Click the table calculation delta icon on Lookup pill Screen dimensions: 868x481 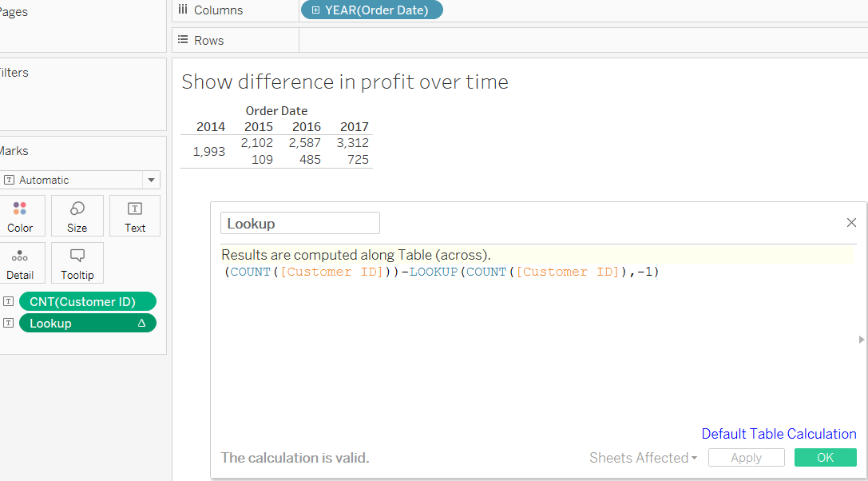(141, 324)
